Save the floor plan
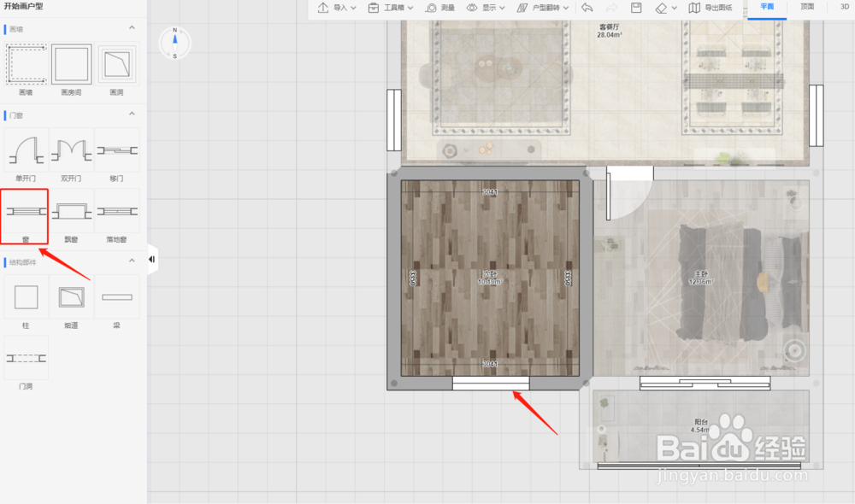Screen dimensions: 855x504 pyautogui.click(x=636, y=8)
